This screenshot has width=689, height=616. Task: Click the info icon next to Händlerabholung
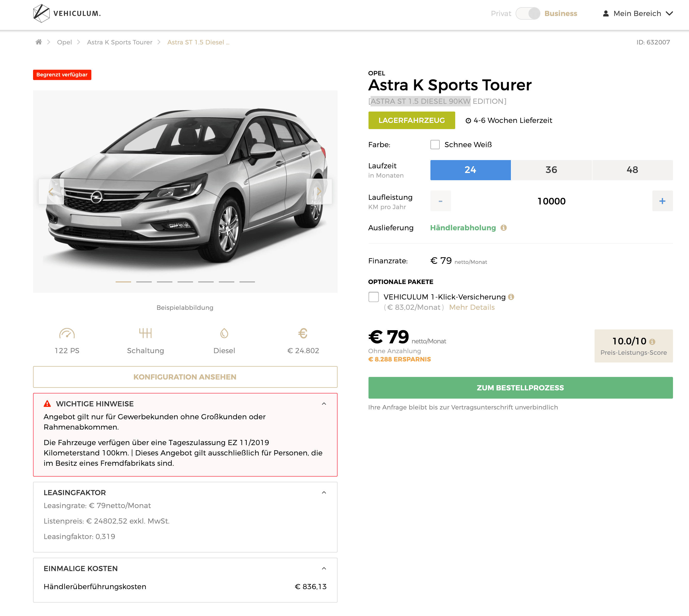[504, 228]
